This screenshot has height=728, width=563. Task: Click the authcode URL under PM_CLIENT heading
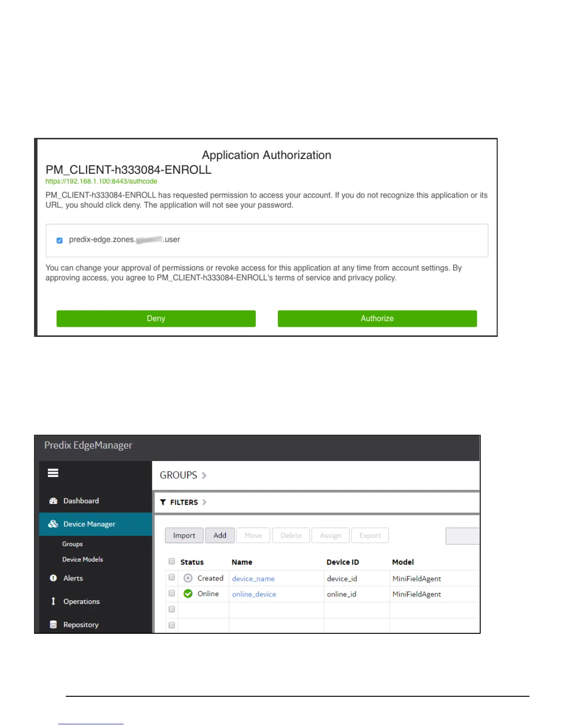tap(101, 182)
